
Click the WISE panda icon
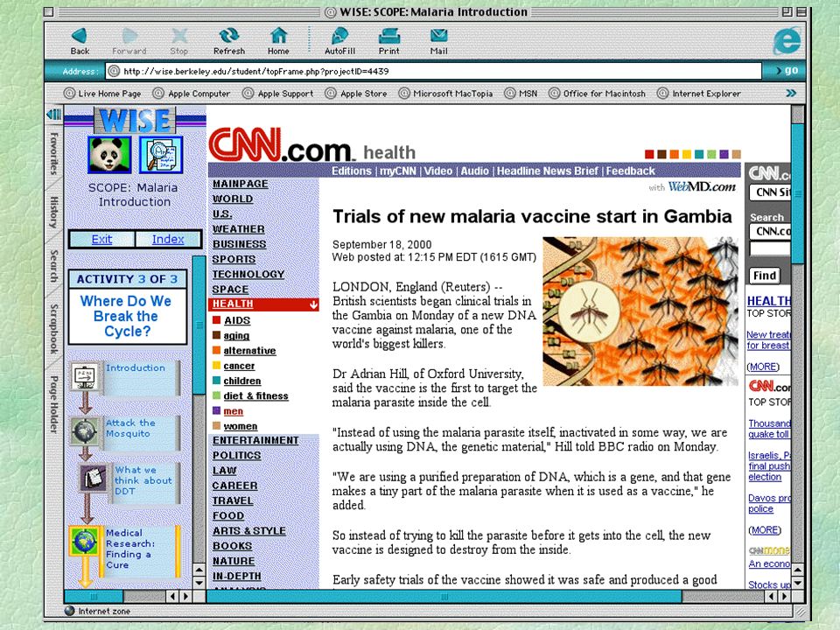pos(110,155)
